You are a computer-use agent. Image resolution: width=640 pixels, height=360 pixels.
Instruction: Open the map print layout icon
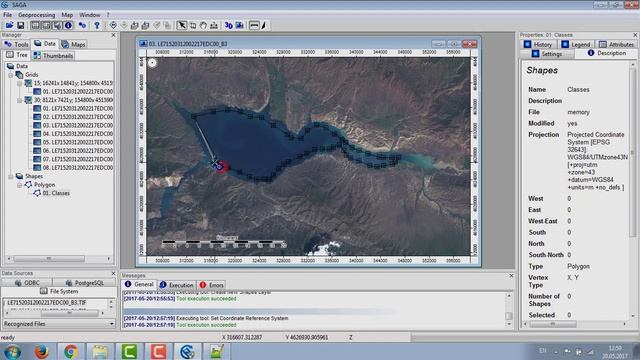(x=240, y=25)
